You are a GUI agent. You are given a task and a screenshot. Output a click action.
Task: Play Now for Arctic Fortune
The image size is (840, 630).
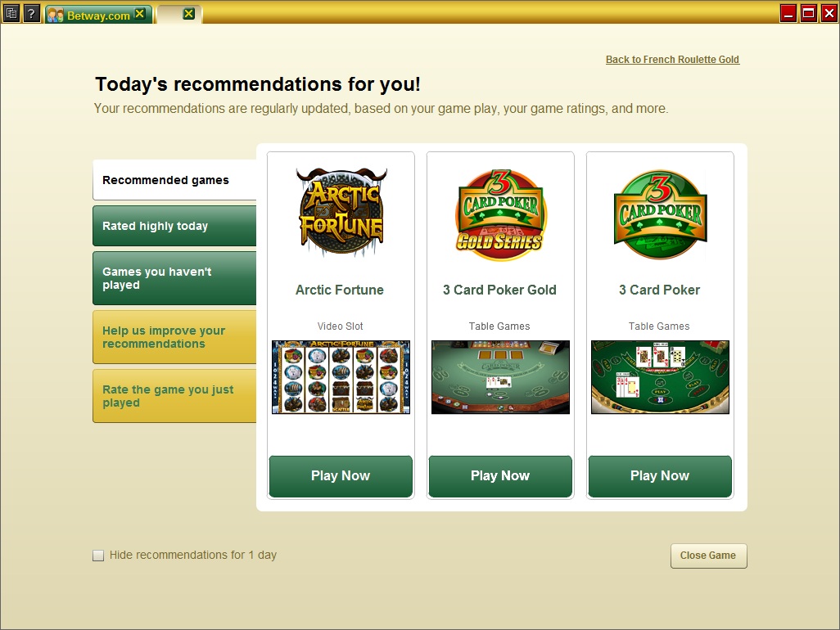(341, 476)
